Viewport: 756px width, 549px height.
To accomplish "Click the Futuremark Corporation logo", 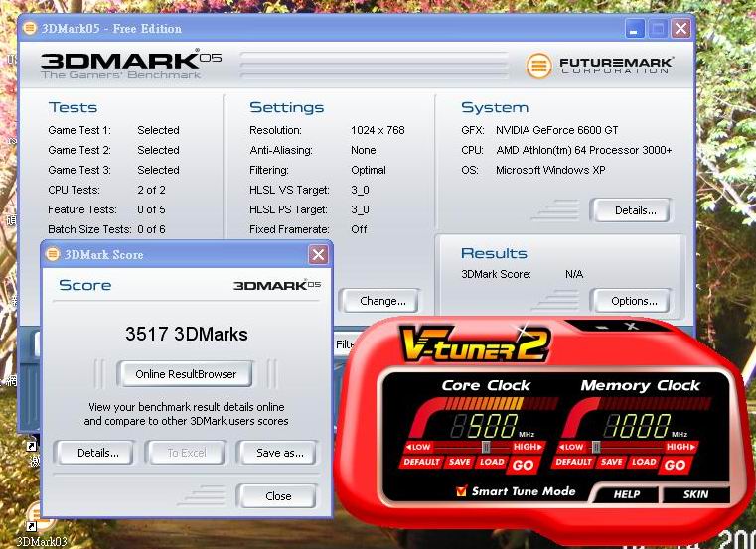I will click(599, 66).
